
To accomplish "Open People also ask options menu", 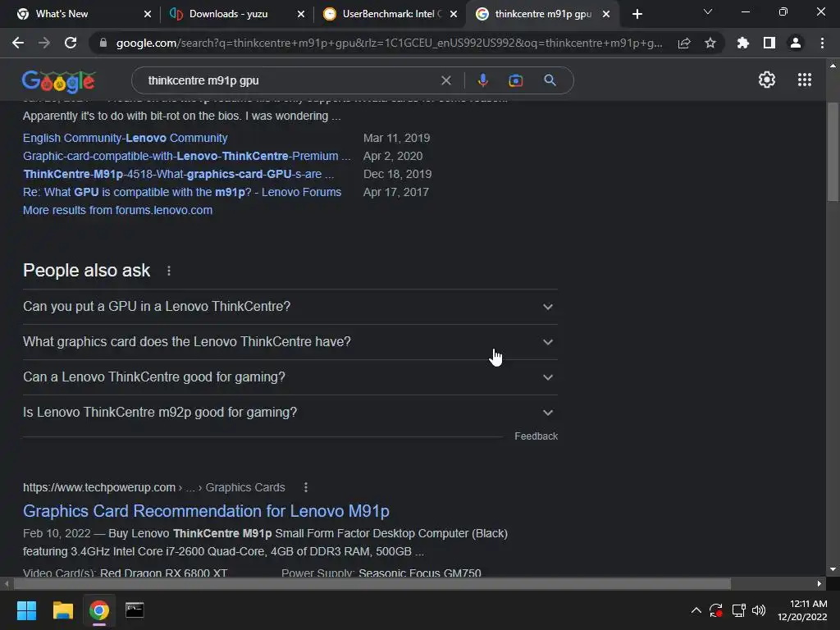I will [169, 271].
